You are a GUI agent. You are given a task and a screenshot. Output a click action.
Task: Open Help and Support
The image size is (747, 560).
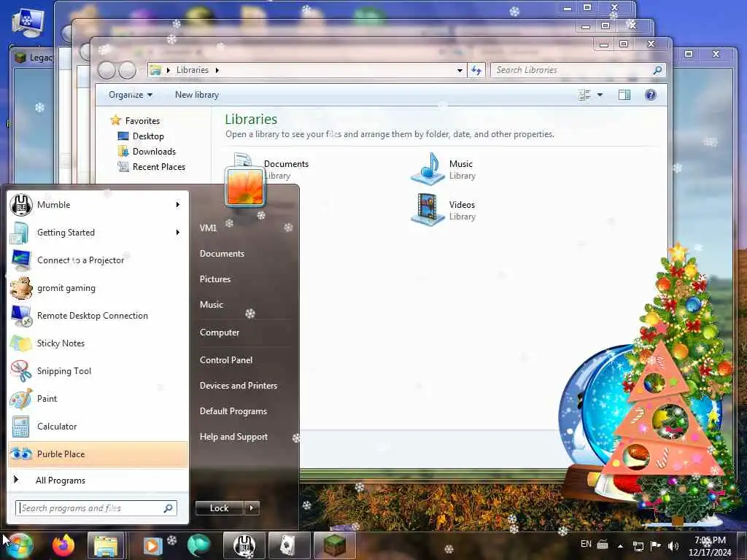pyautogui.click(x=233, y=437)
